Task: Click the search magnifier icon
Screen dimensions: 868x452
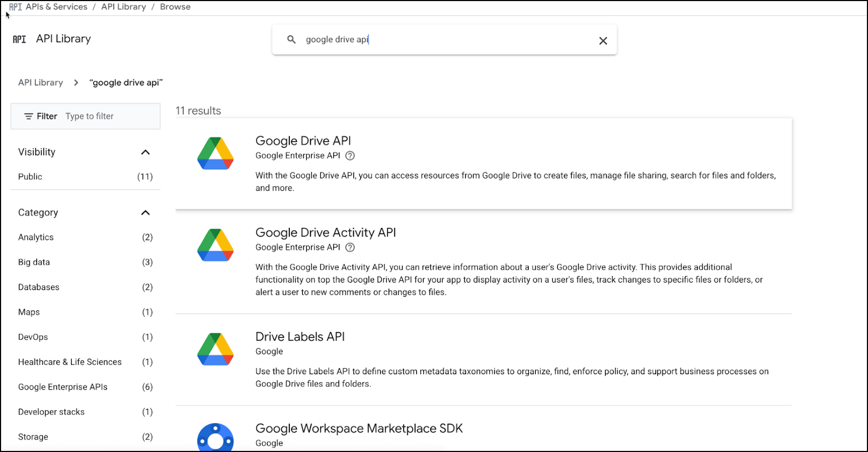Action: (x=292, y=40)
